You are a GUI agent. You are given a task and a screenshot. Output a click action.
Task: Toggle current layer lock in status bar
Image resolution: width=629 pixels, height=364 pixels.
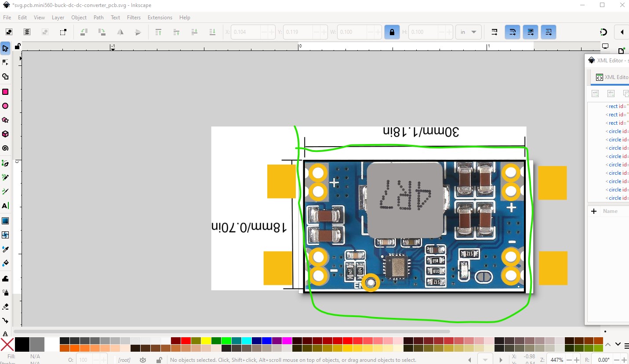coord(159,360)
